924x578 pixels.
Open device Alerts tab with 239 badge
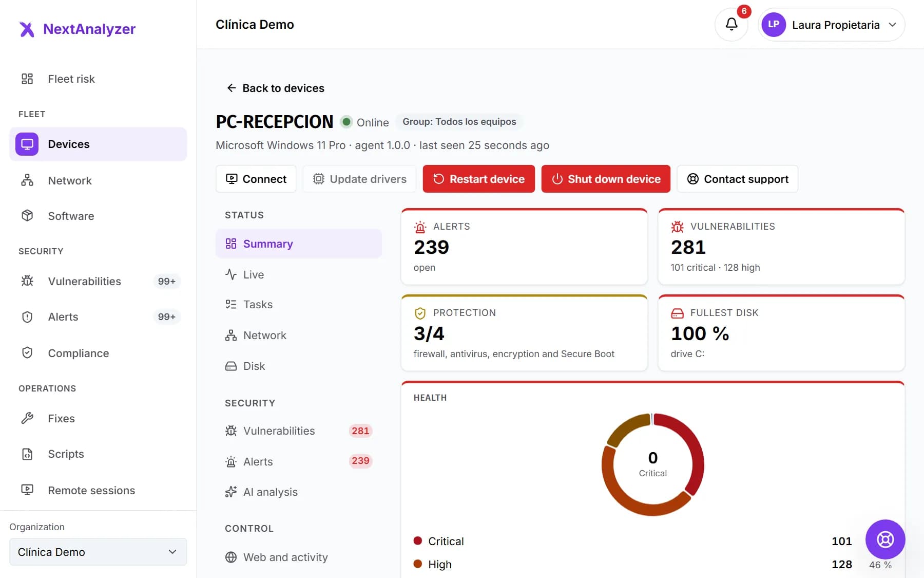click(298, 461)
